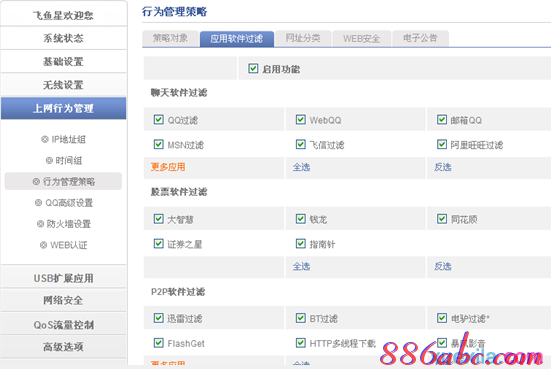This screenshot has height=369, width=551.
Task: Open 飞鱼星欢迎您 in the sidebar
Action: pyautogui.click(x=63, y=15)
